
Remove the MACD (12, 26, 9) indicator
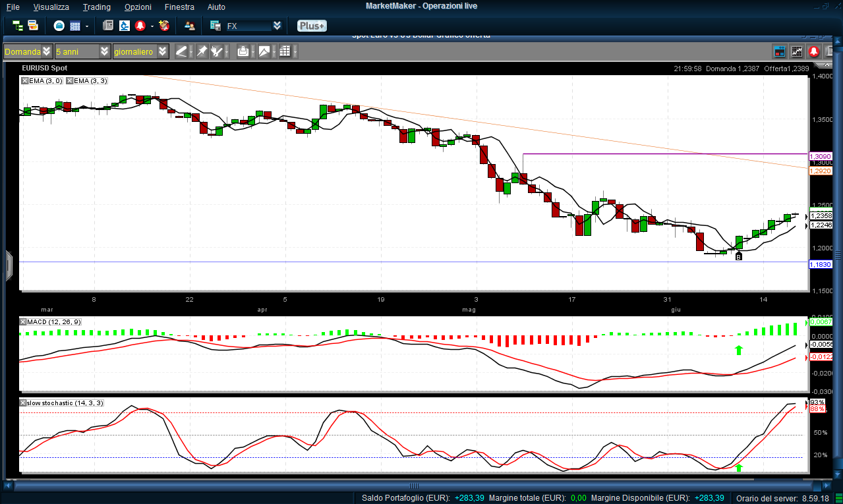tap(24, 322)
